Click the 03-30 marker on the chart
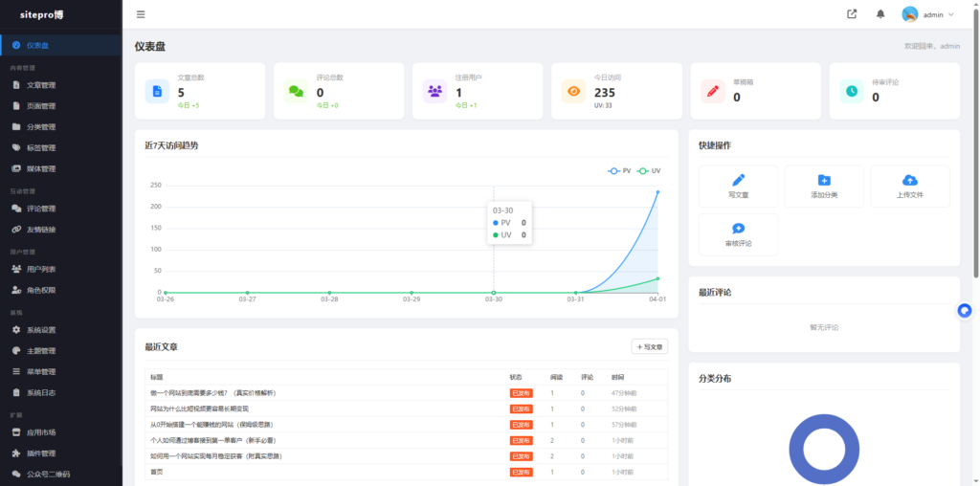The image size is (980, 486). pos(494,293)
